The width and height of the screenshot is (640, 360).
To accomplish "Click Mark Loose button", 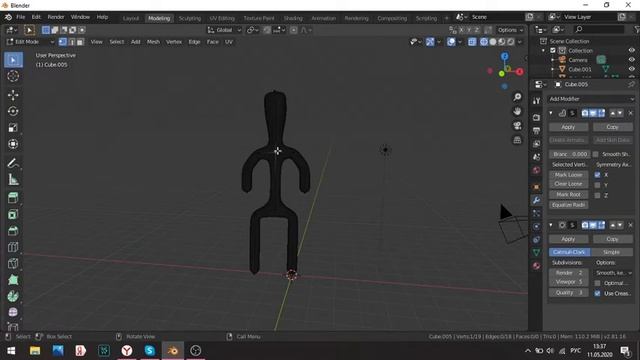I will point(568,175).
